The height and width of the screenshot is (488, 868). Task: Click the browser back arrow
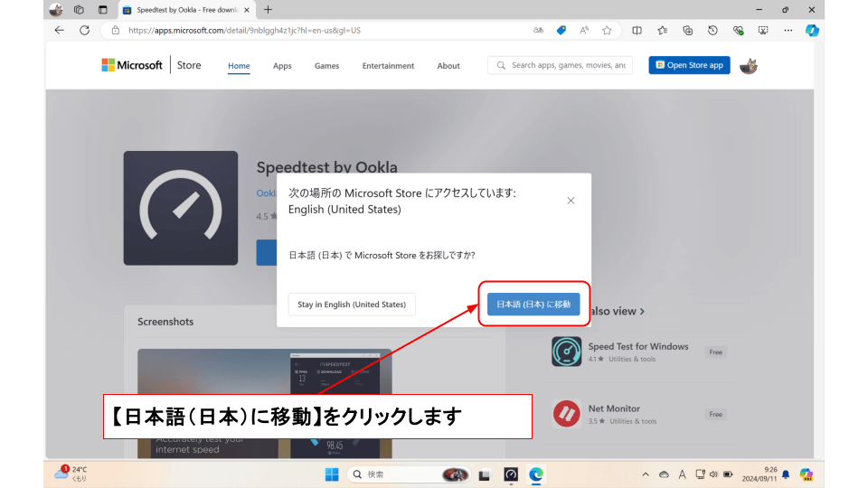[x=60, y=30]
